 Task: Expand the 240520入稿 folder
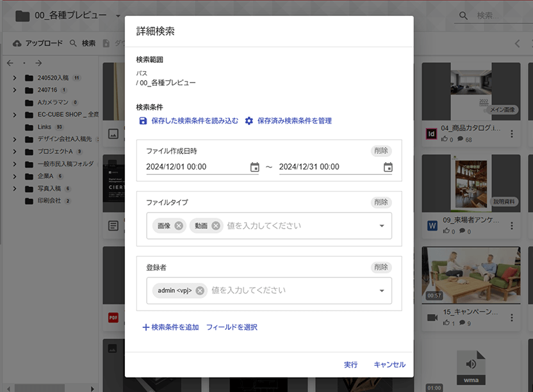[15, 78]
